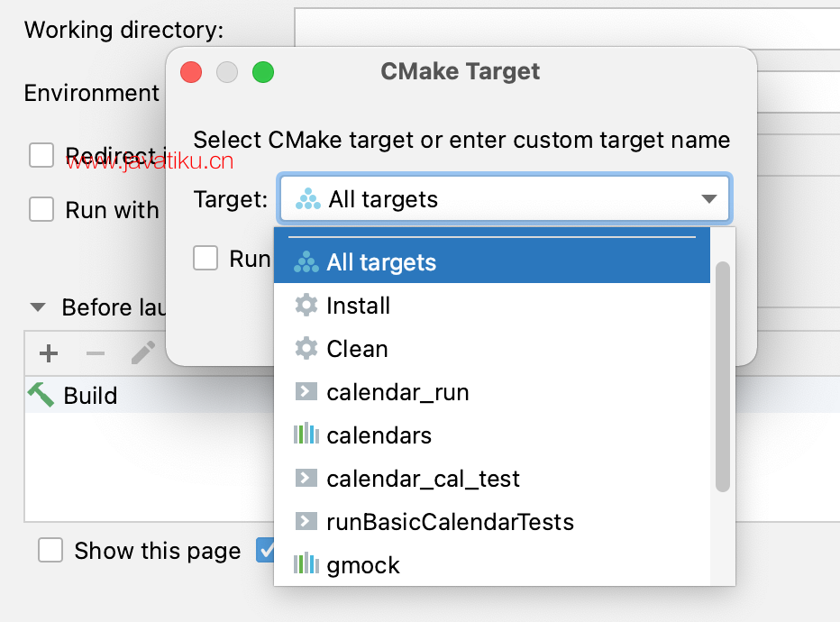
Task: Click the calendars library bars icon
Action: 306,434
